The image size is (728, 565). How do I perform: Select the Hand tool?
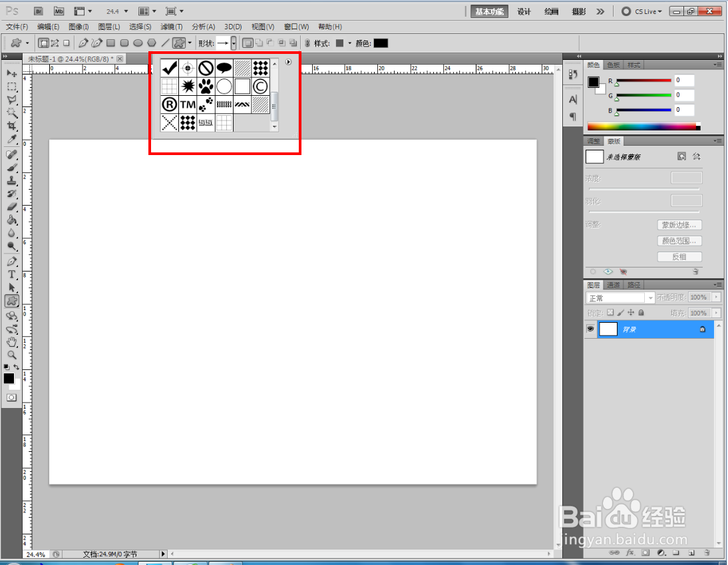(11, 342)
